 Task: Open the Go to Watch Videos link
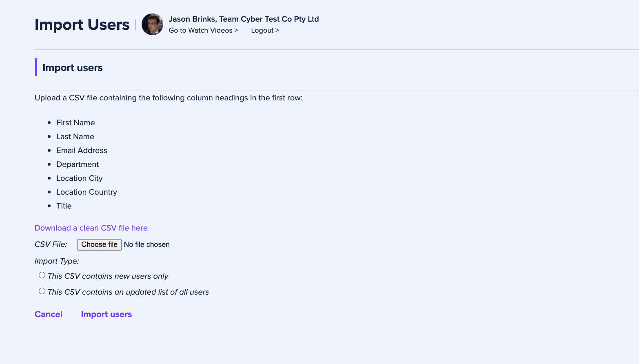click(203, 30)
